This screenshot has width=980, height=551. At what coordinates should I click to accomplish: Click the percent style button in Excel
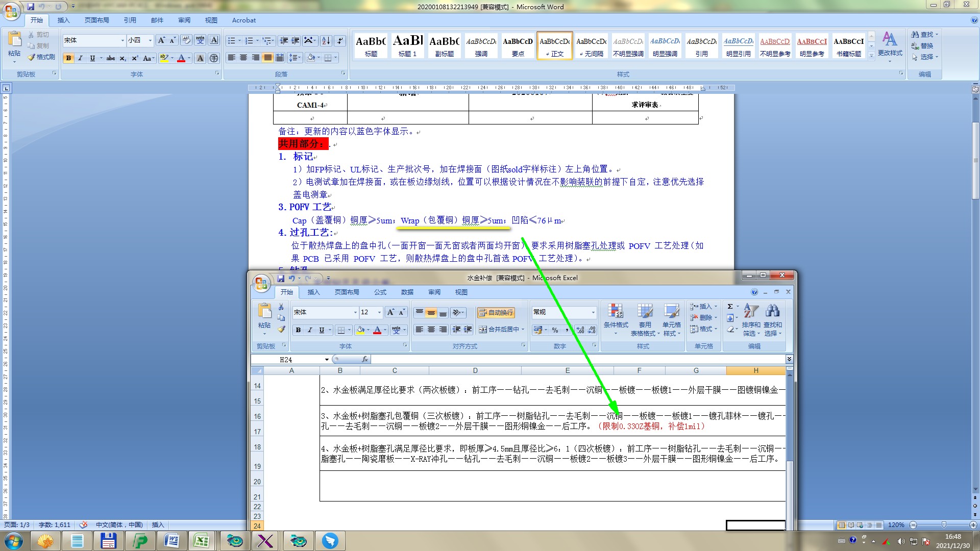pyautogui.click(x=555, y=330)
